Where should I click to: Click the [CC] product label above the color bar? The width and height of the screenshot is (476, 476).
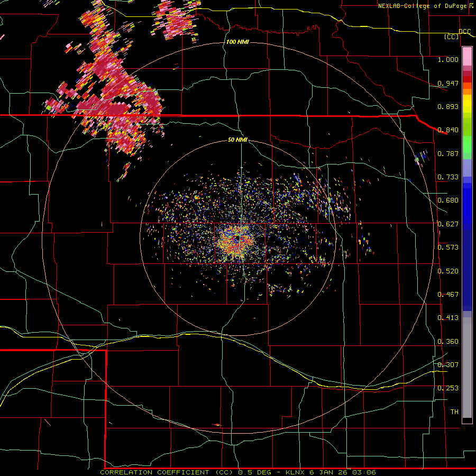click(452, 36)
